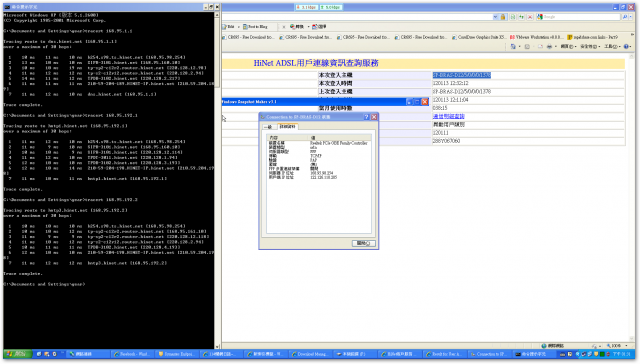Viewport: 640px width, 364px height.
Task: Click the Internet zone status bar globe icon
Action: 544,346
